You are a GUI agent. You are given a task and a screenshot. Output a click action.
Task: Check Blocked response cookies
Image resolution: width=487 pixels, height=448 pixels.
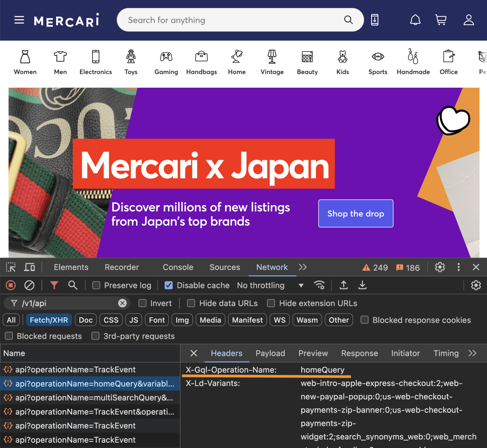pos(365,320)
